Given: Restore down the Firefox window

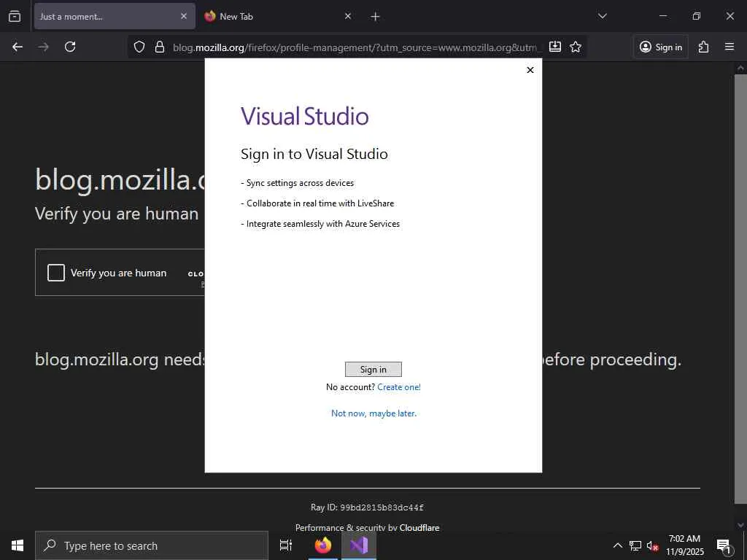Looking at the screenshot, I should coord(696,16).
